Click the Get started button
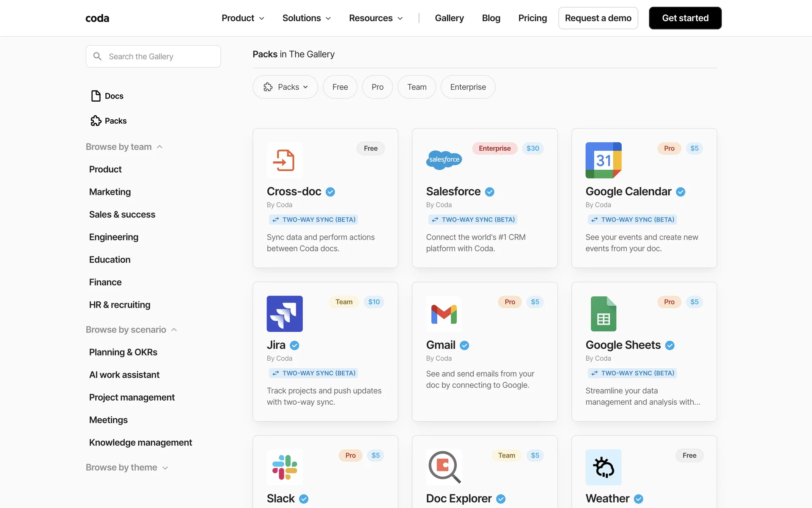 (x=685, y=18)
